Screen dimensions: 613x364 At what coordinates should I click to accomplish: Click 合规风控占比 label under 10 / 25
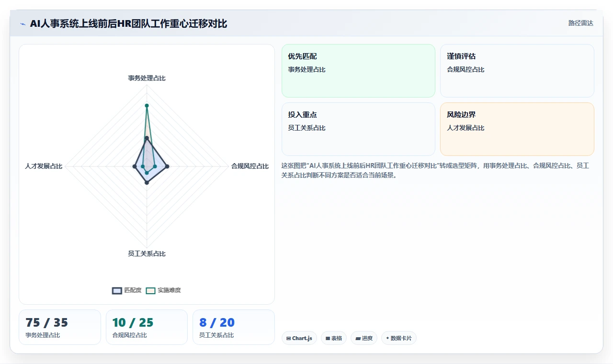[x=129, y=335]
